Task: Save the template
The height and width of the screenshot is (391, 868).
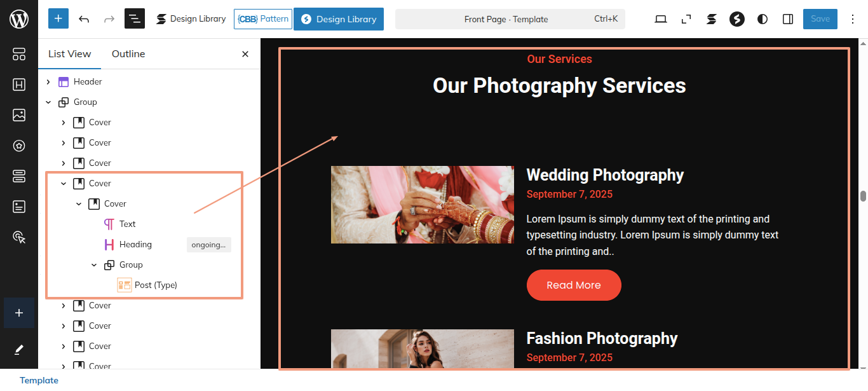Action: click(x=820, y=19)
